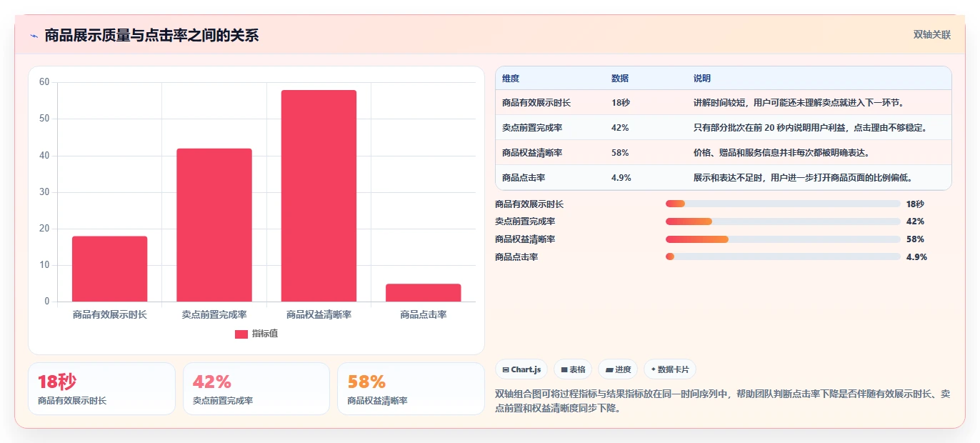Click the 商品权益清晰率 progress bar

point(782,239)
